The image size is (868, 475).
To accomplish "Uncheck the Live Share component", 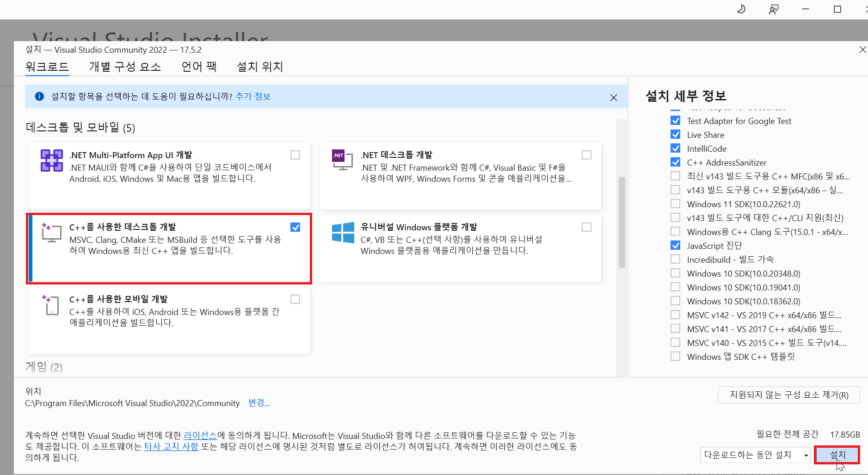I will [x=675, y=135].
